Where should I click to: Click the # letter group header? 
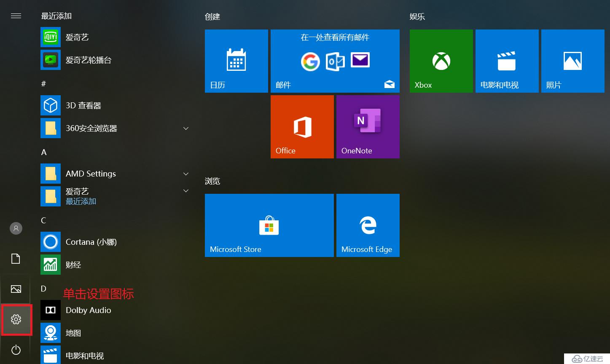pyautogui.click(x=43, y=84)
